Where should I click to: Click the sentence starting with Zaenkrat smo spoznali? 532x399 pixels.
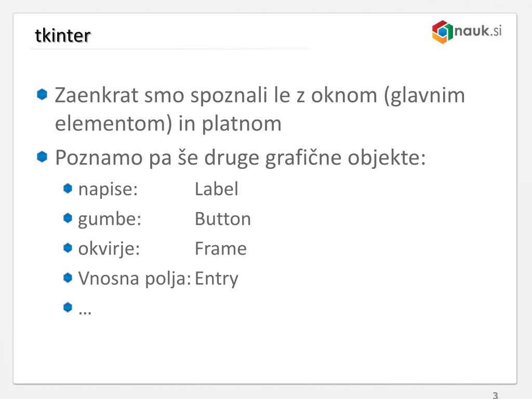point(260,109)
